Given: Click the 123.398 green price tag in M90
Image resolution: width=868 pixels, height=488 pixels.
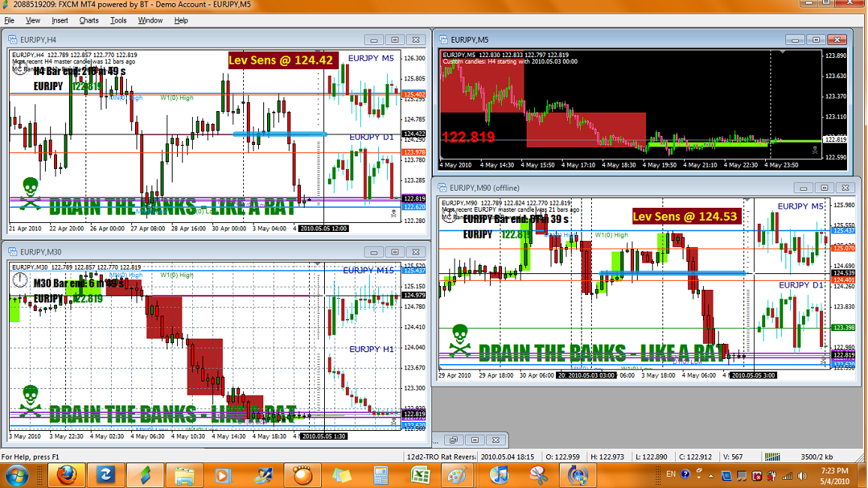Looking at the screenshot, I should pyautogui.click(x=844, y=328).
